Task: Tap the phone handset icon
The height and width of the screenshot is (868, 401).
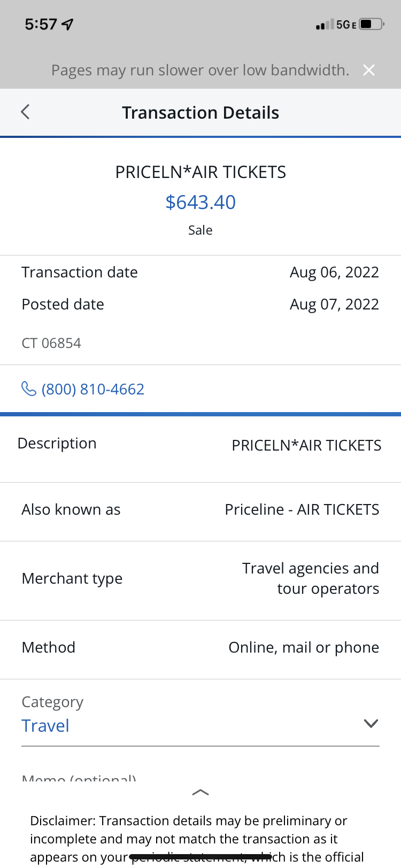Action: 28,389
